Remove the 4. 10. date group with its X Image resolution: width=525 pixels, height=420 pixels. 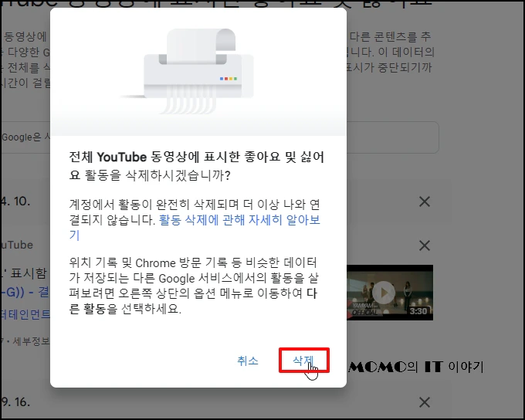tap(425, 202)
